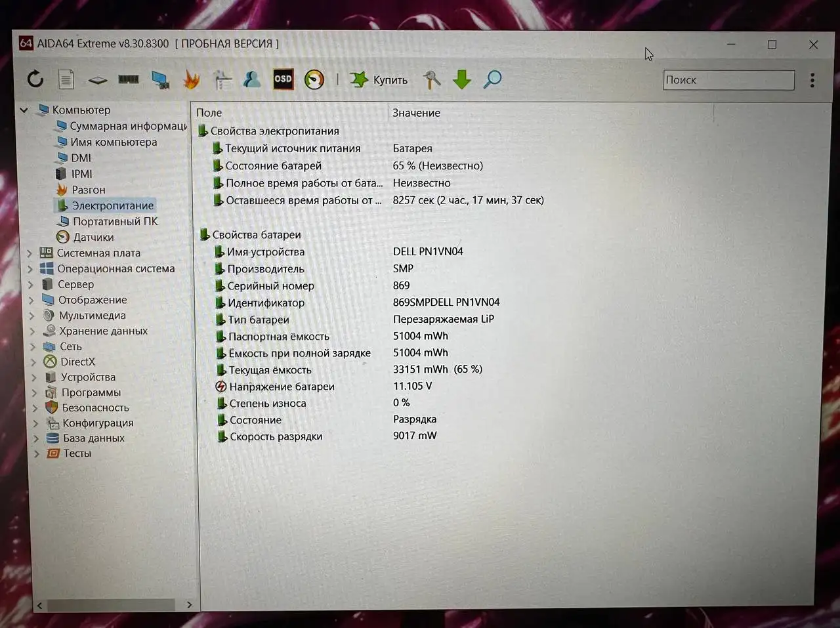Open the memory module toolbar icon
840x628 pixels.
pyautogui.click(x=129, y=79)
